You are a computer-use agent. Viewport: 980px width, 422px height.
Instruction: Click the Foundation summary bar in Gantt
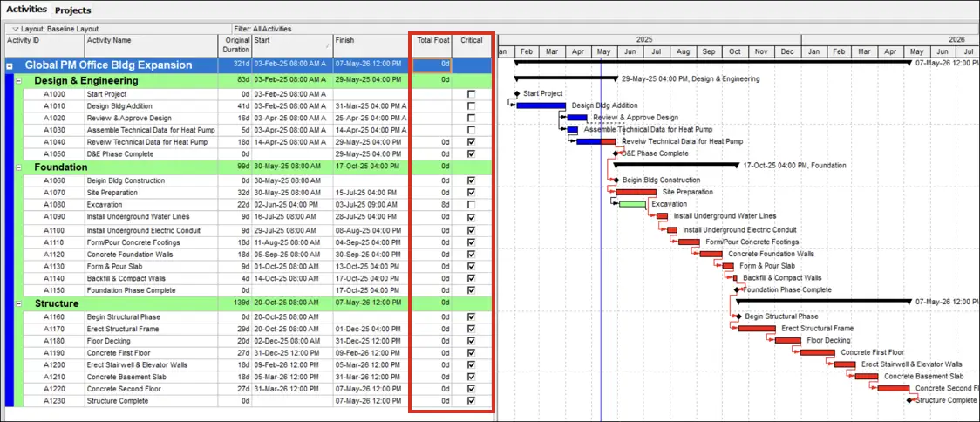click(x=677, y=165)
